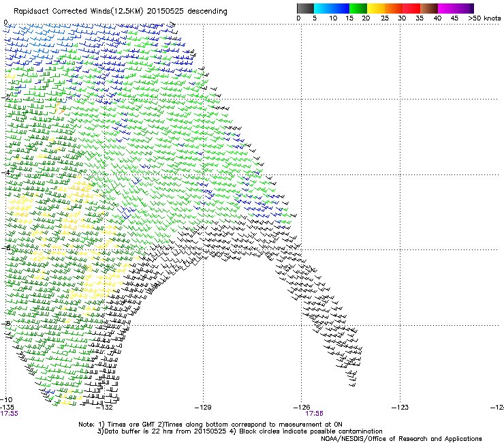The width and height of the screenshot is (504, 443).
Task: Click the red 30-35 knots legend swatch
Action: point(411,8)
